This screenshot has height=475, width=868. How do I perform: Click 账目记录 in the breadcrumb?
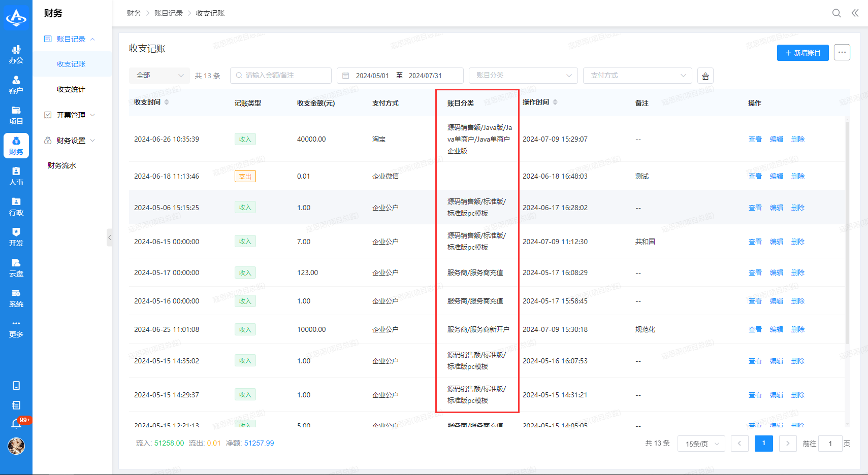click(169, 13)
